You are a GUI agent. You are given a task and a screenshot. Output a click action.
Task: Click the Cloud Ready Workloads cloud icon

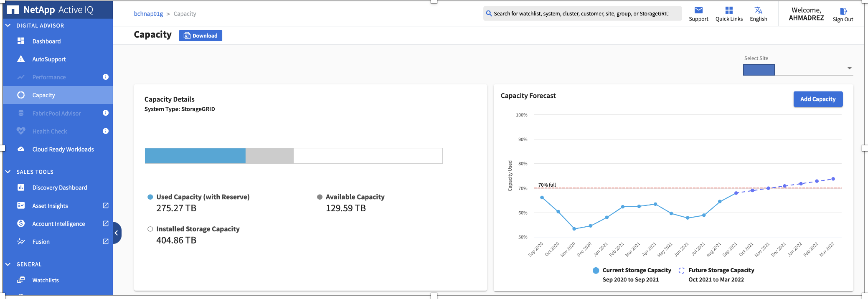[x=21, y=149]
